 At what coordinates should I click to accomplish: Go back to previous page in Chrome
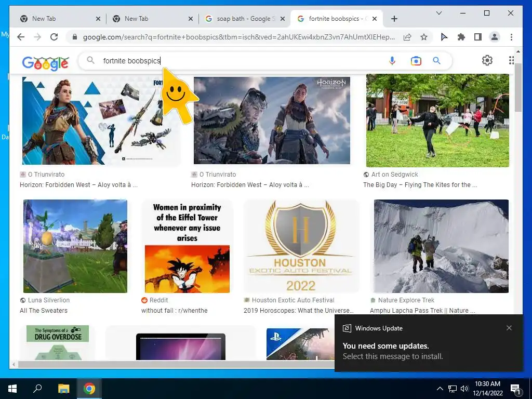pos(21,37)
